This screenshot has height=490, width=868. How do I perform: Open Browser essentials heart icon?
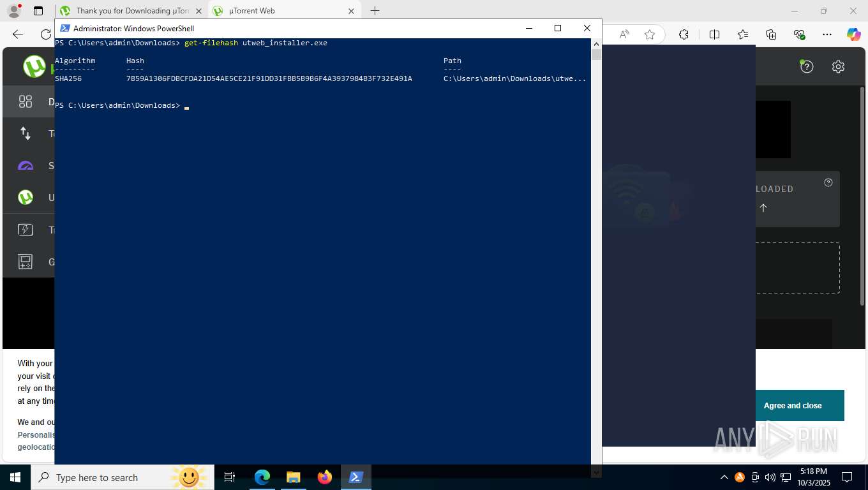pyautogui.click(x=799, y=34)
